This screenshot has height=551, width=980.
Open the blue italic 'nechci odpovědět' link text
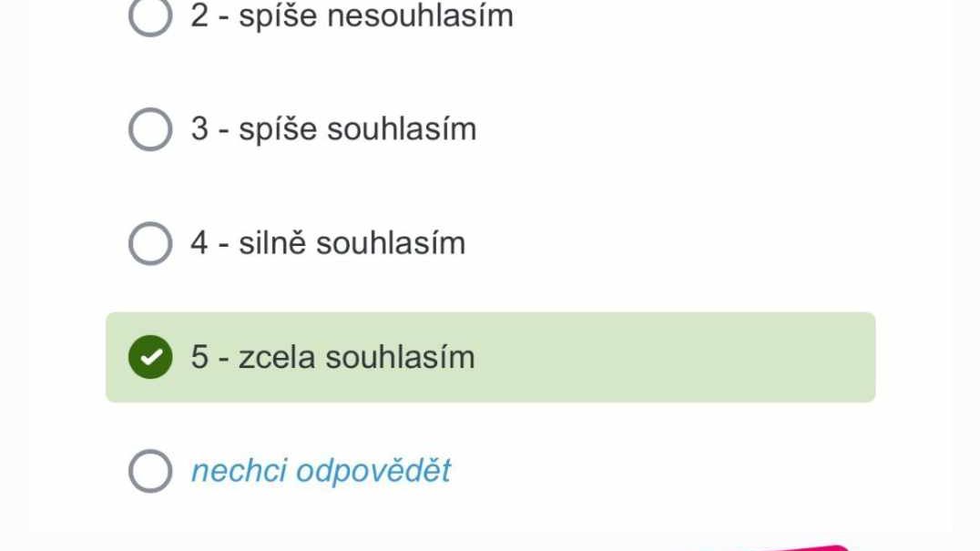321,471
